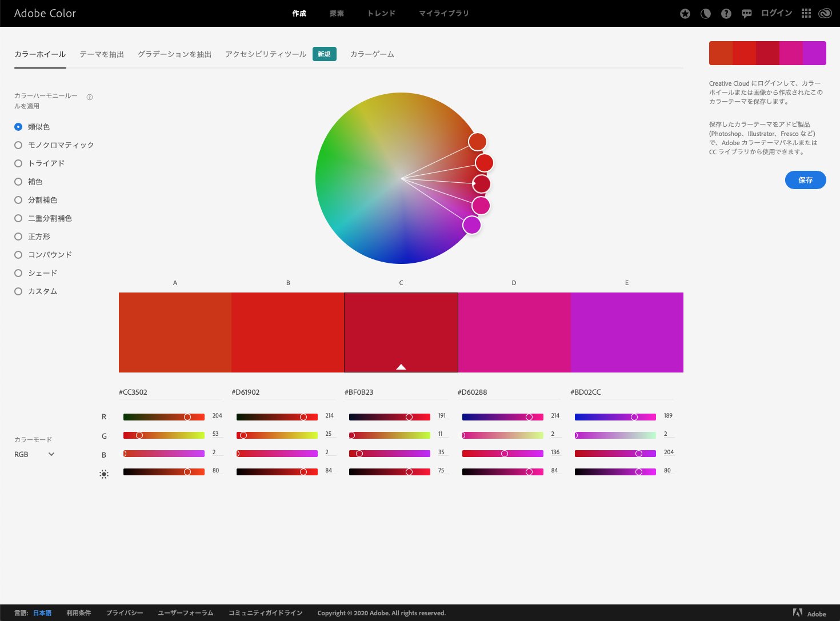Select the 補色 harmony rule

[x=29, y=182]
